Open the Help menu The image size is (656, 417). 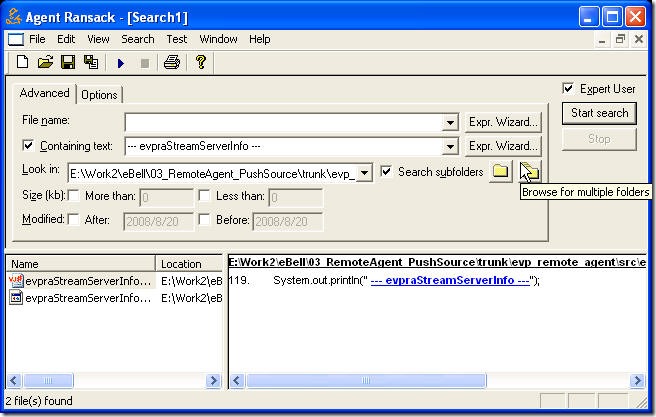259,39
